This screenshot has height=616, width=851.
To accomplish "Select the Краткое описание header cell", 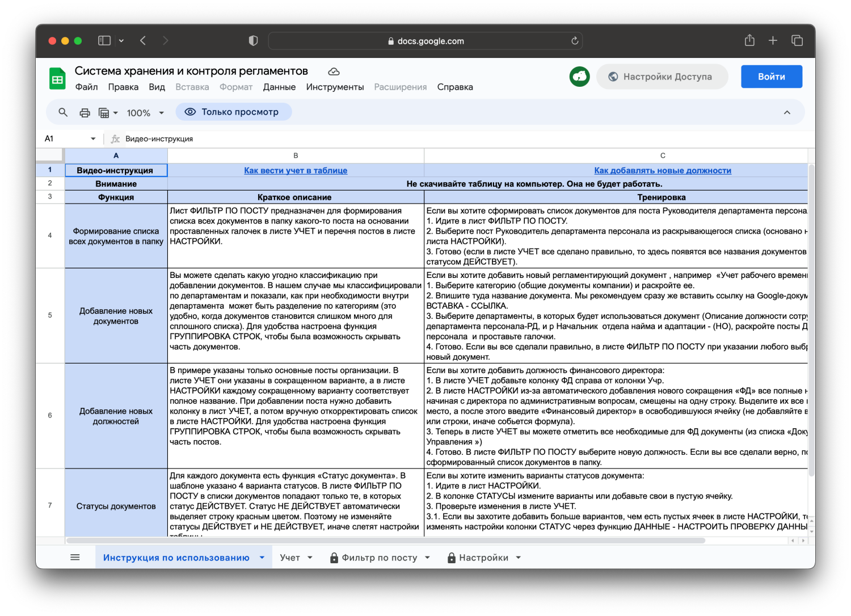I will (x=296, y=197).
